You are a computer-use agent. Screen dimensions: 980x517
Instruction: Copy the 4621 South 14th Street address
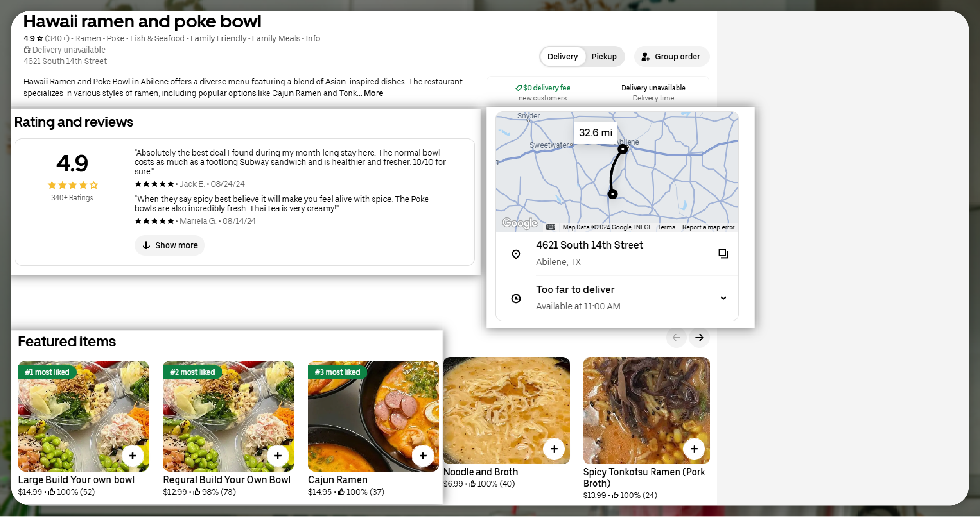click(x=723, y=254)
